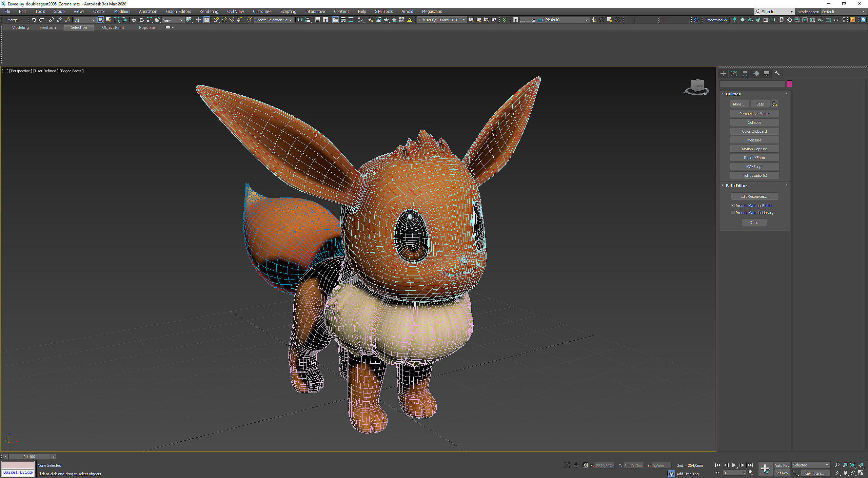Choose Rectangular Selection Region icon
Image resolution: width=868 pixels, height=478 pixels.
click(x=116, y=20)
